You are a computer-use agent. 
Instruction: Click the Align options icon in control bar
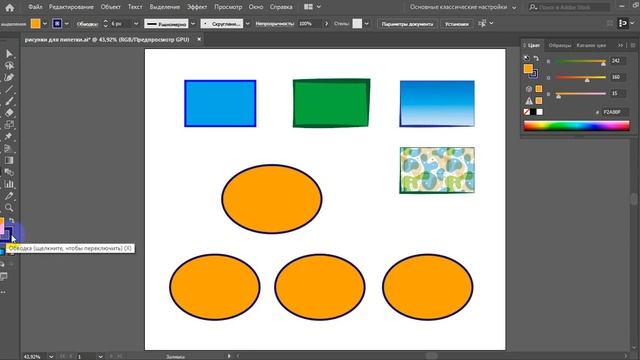[482, 24]
